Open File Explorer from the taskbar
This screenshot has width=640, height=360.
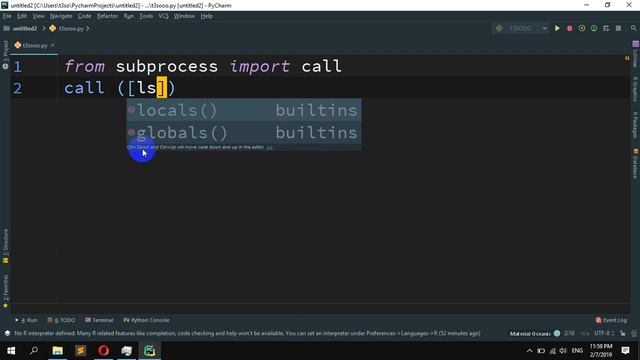click(x=57, y=351)
